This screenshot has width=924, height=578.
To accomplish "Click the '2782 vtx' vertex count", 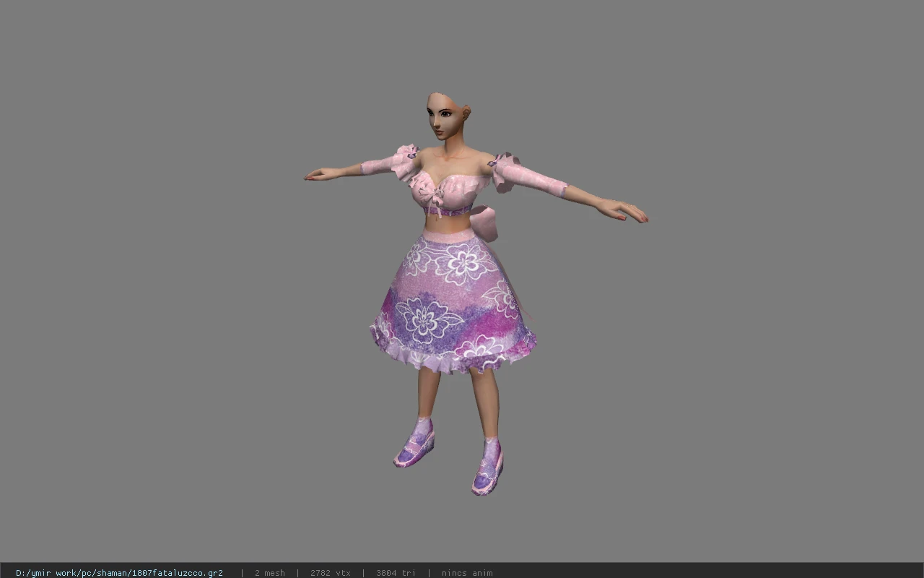I will click(330, 573).
